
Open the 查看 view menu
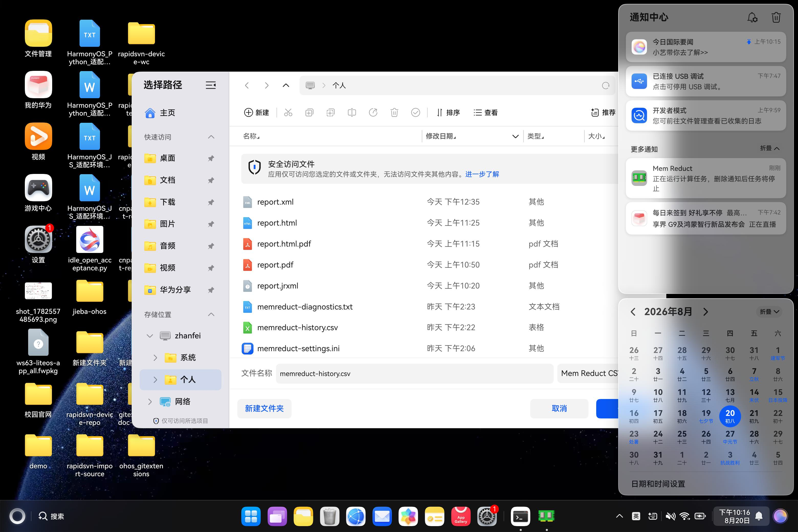[x=485, y=112]
